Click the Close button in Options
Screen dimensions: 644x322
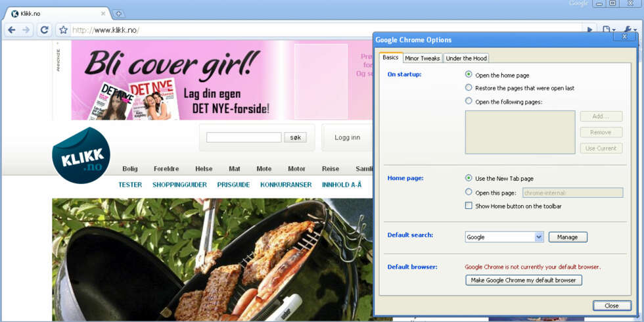612,306
